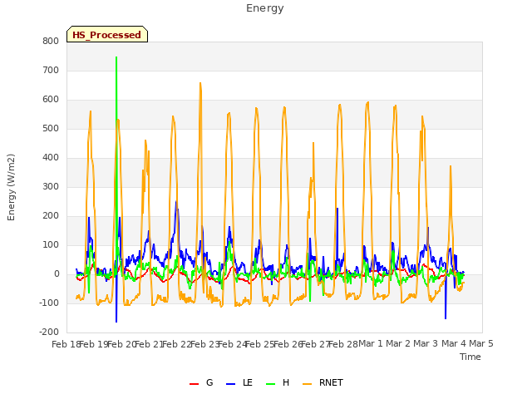Click the red G legend swatch
Screen dimensions: 532x399
[194, 384]
